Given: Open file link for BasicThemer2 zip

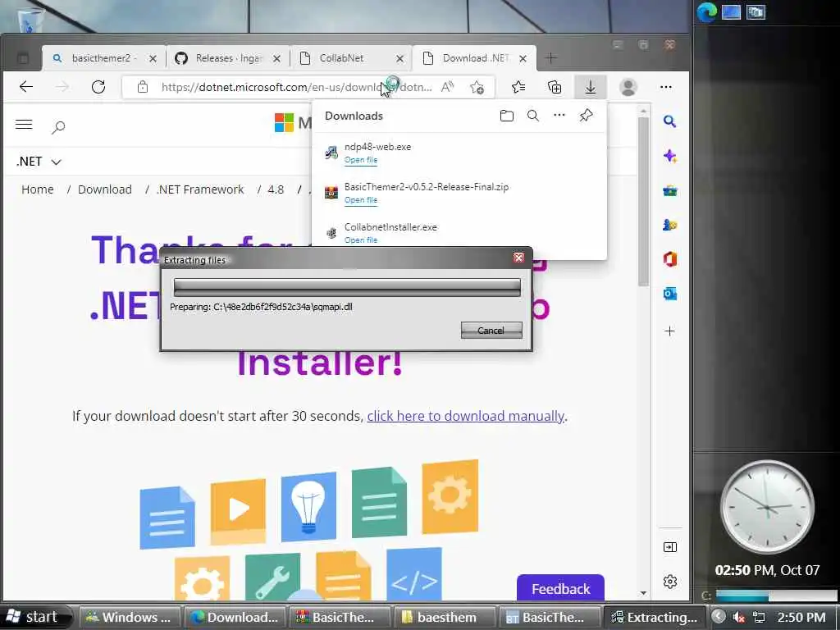Looking at the screenshot, I should (361, 200).
